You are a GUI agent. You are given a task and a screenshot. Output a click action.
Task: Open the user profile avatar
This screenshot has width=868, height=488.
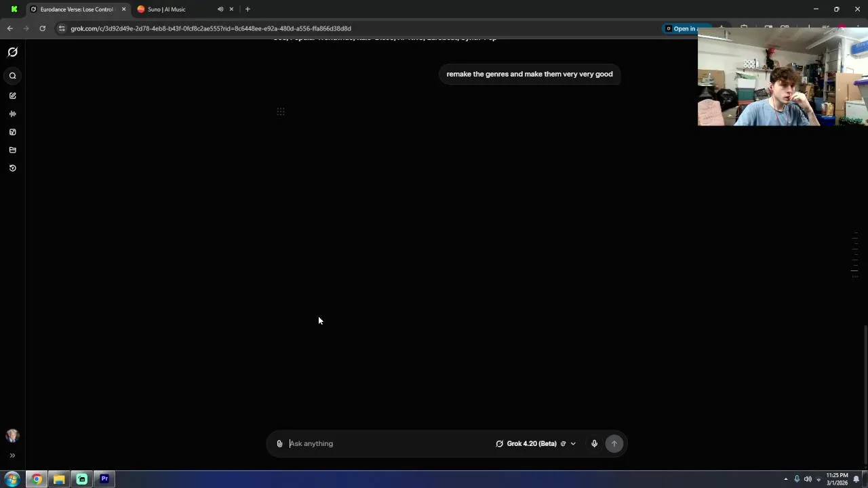point(12,436)
